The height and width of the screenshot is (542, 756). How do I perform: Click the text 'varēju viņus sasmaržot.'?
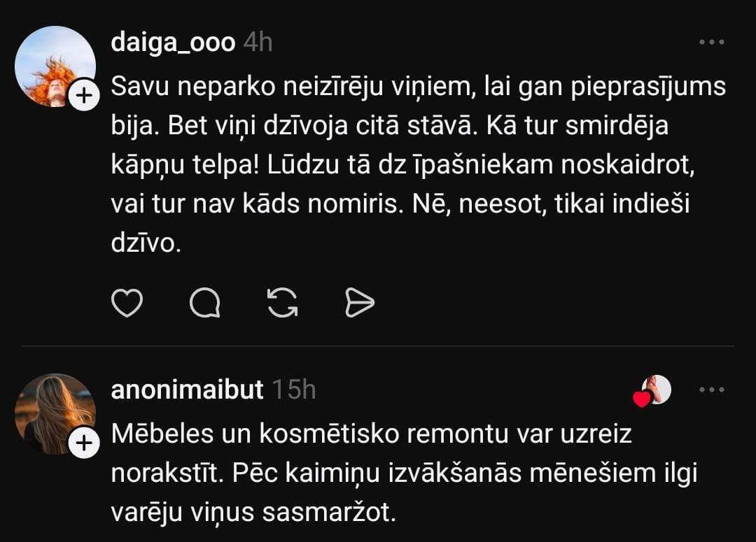pyautogui.click(x=253, y=513)
